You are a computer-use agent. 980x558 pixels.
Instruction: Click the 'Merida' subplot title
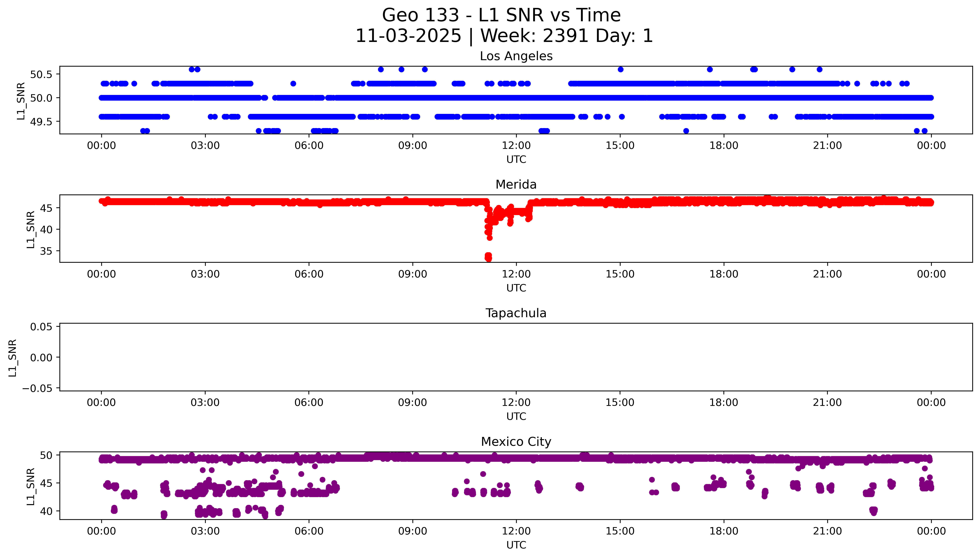516,184
